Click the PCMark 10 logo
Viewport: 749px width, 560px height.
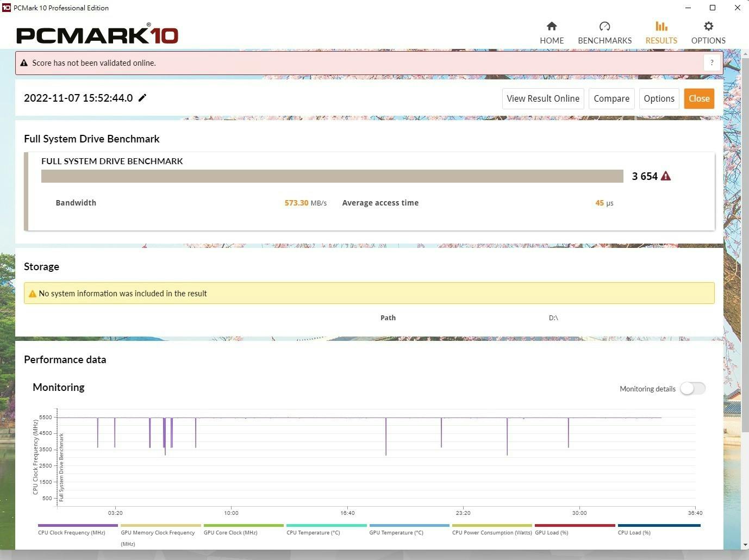point(97,34)
